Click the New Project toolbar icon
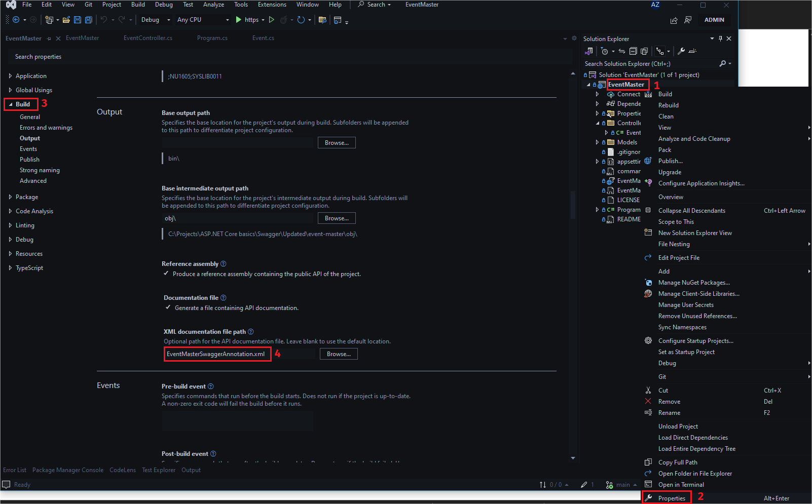Viewport: 812px width, 504px height. [x=49, y=20]
